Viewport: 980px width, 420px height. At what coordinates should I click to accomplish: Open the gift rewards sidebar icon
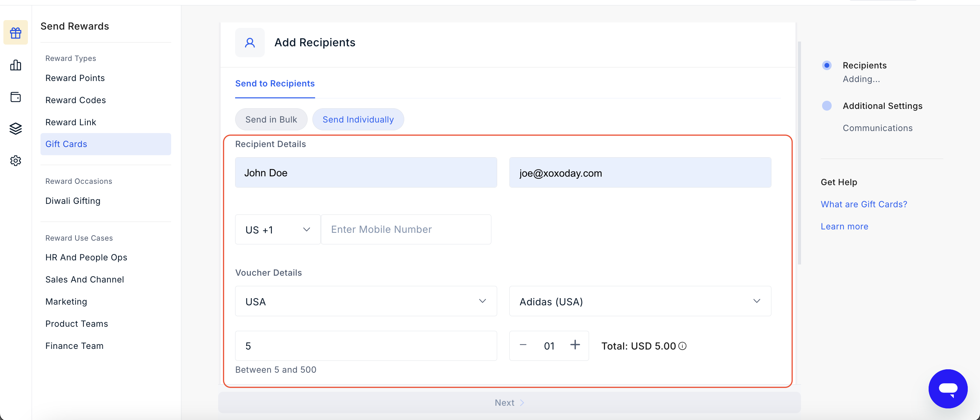click(x=16, y=33)
